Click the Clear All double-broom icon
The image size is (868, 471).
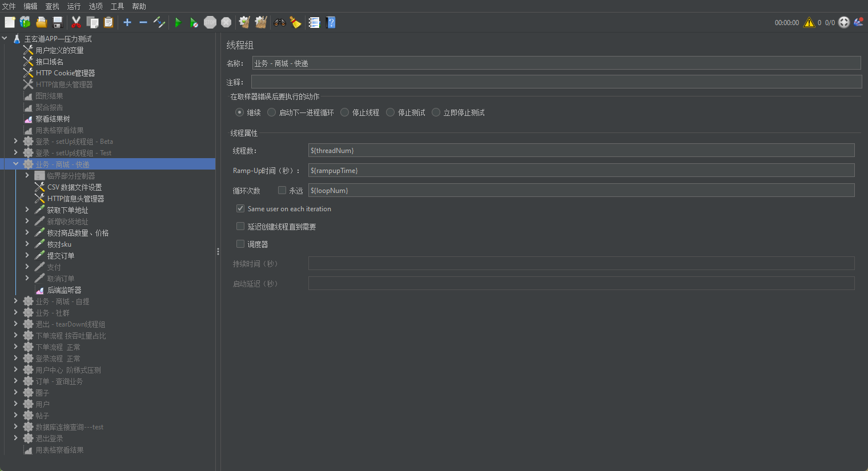[261, 22]
